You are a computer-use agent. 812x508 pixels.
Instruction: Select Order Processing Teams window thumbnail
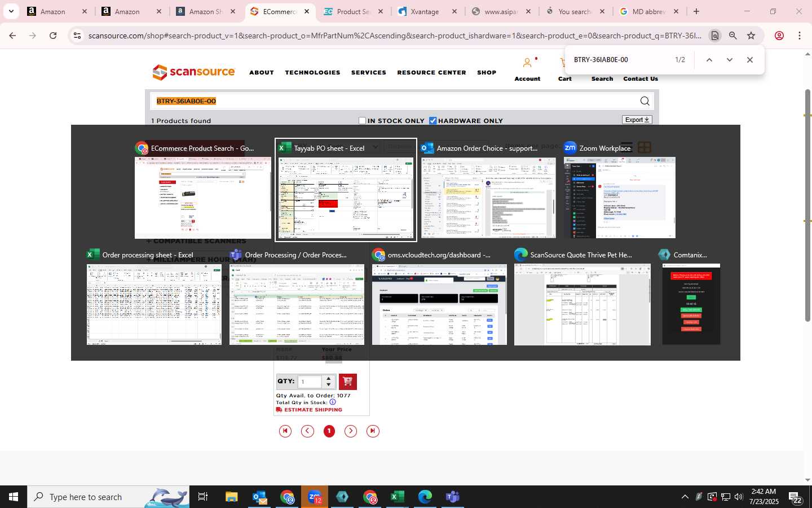pos(297,297)
